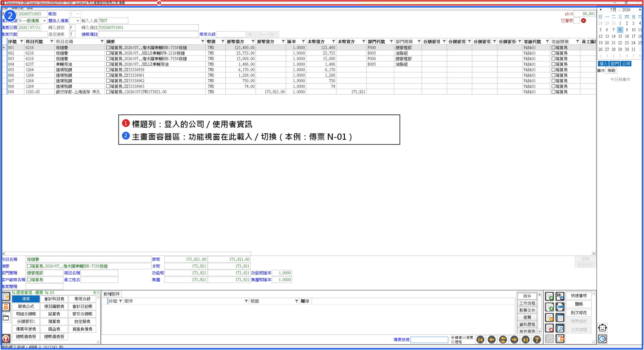The height and width of the screenshot is (350, 644).
Task: Click the delete voucher red X icon
Action: coord(549,328)
